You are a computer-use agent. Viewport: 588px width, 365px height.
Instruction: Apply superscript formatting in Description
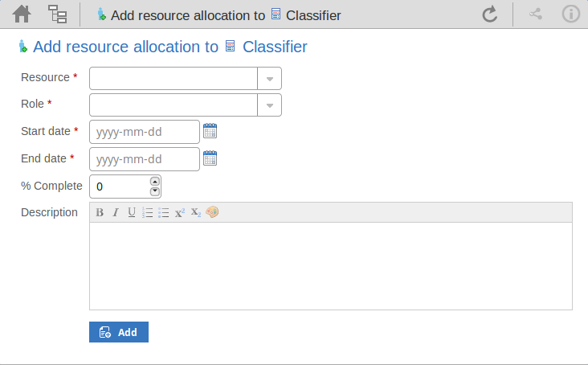pos(180,212)
